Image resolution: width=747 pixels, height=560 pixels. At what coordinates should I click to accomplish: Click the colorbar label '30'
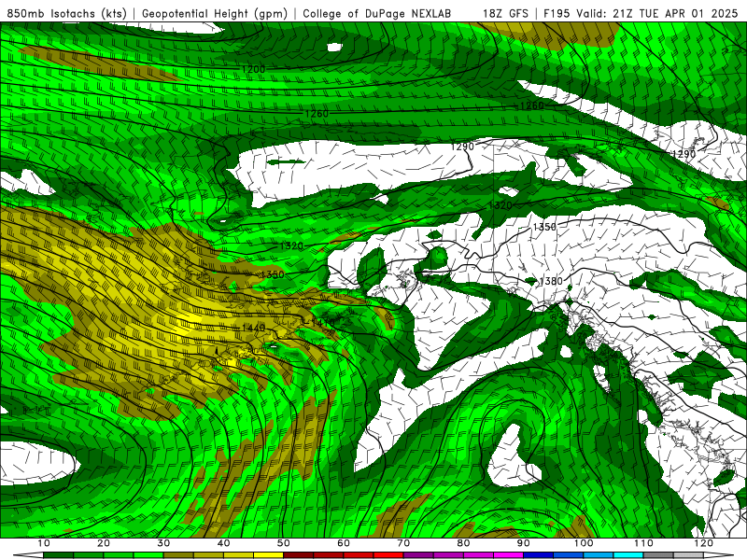point(163,543)
